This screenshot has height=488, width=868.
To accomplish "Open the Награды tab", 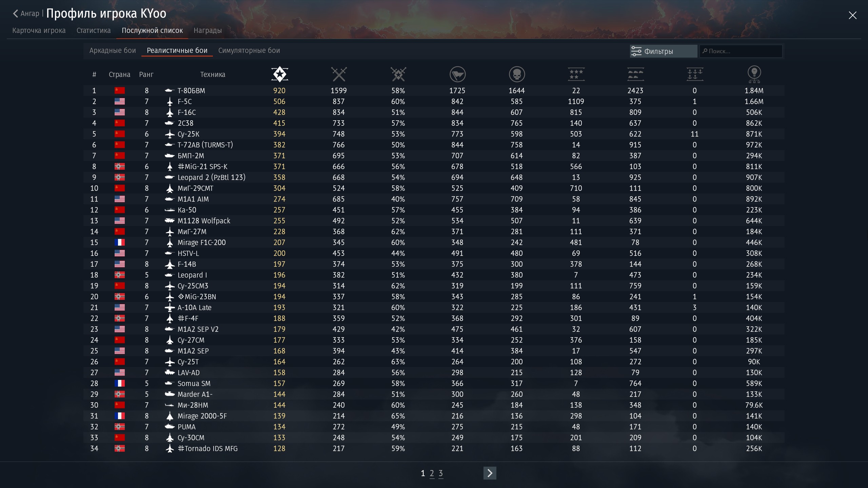I will (208, 30).
